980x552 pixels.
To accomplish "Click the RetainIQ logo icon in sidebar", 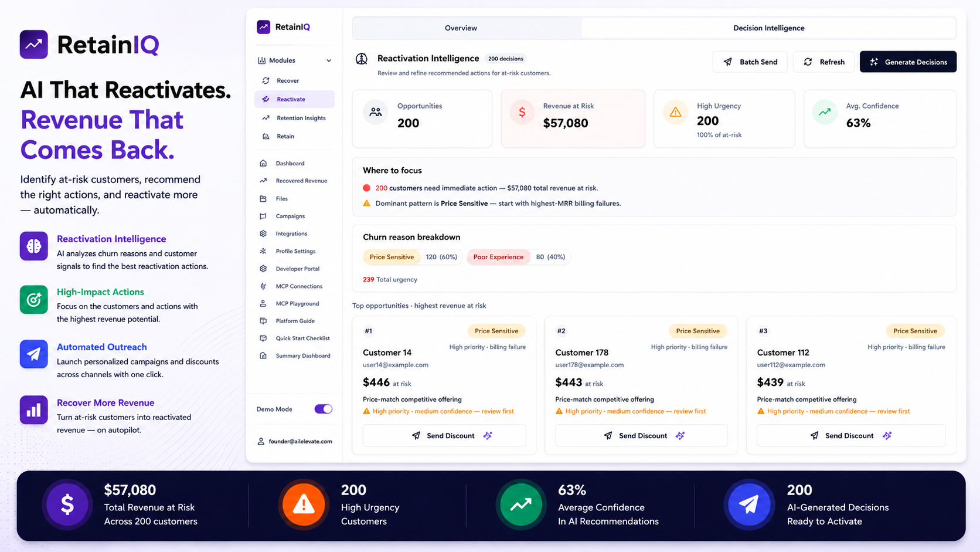I will pyautogui.click(x=264, y=27).
